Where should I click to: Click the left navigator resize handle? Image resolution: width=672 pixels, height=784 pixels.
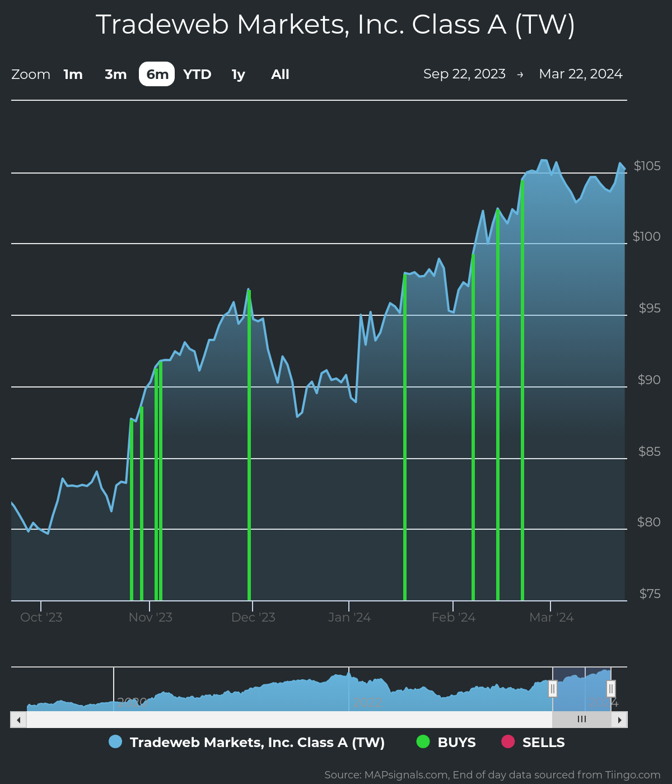tap(553, 689)
